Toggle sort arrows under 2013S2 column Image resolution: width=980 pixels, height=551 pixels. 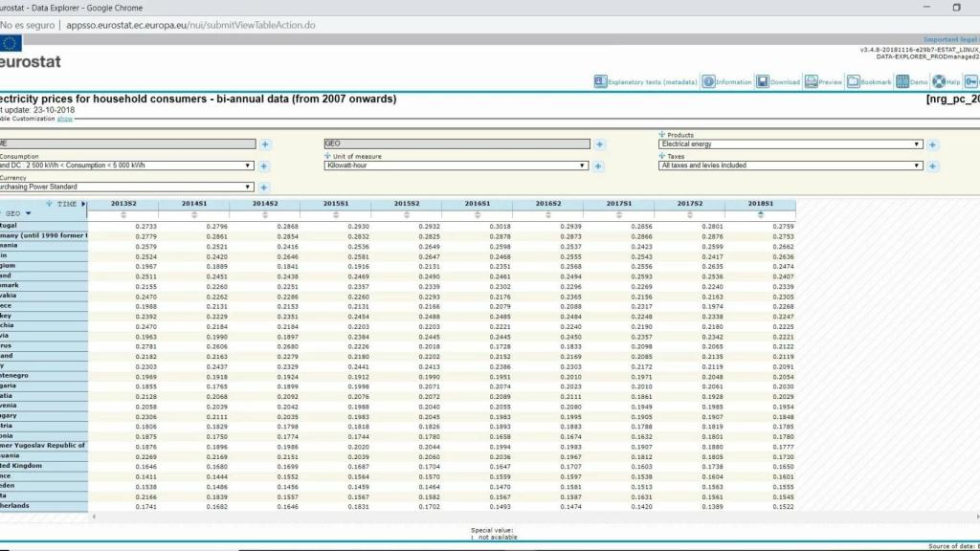123,214
